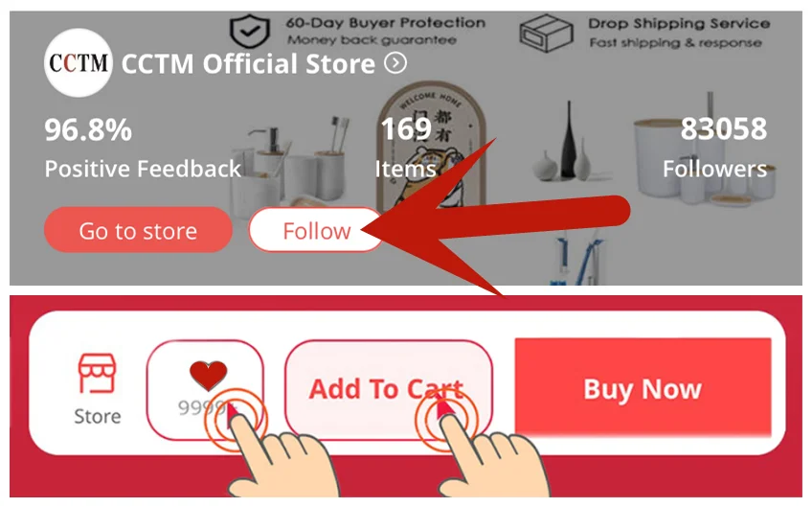Toggle the red heart wishlist button
812x507 pixels.
tap(205, 390)
